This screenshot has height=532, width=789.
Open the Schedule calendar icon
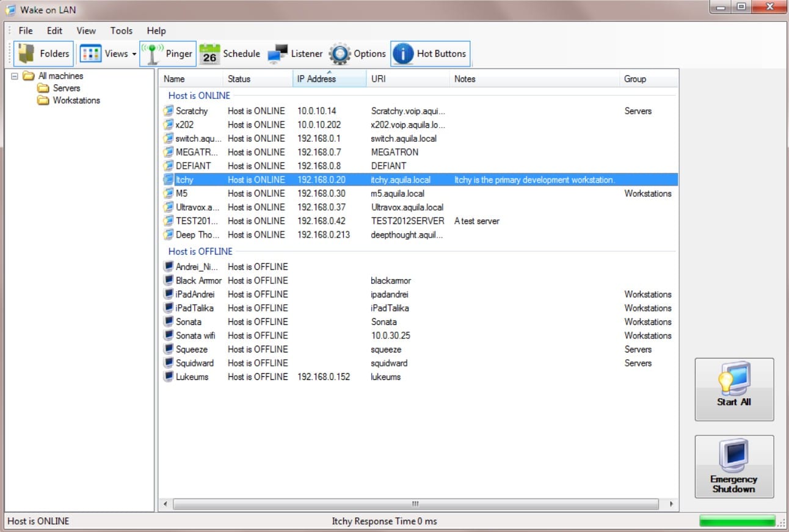pos(209,54)
